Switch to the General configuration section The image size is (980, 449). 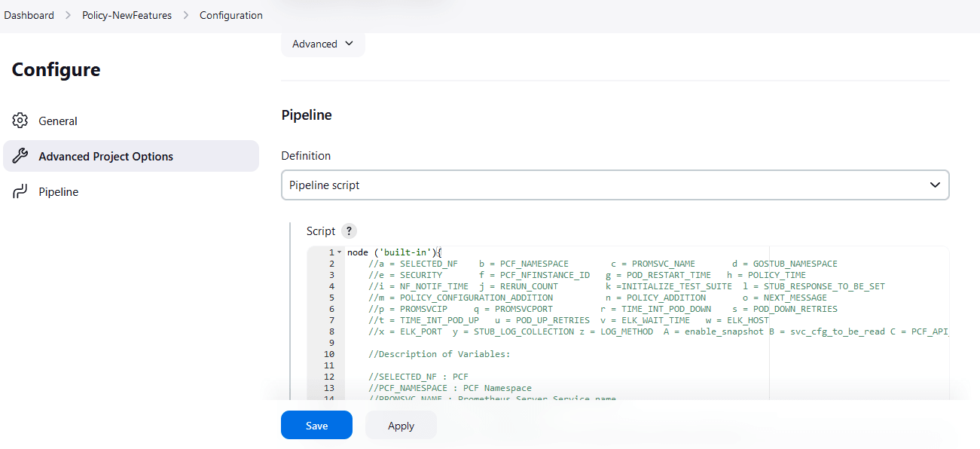pyautogui.click(x=58, y=121)
